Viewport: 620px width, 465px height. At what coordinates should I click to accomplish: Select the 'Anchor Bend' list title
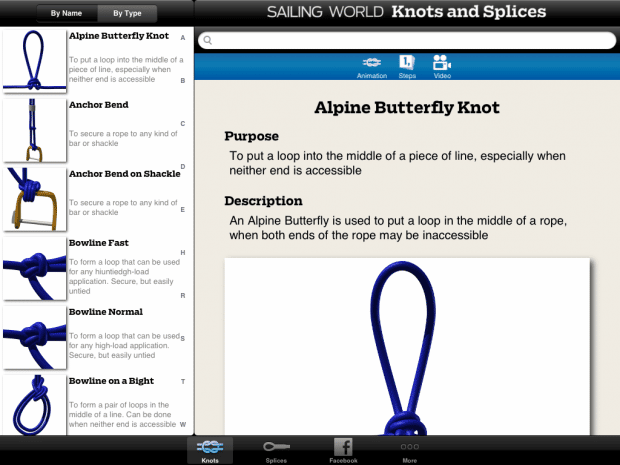(98, 105)
